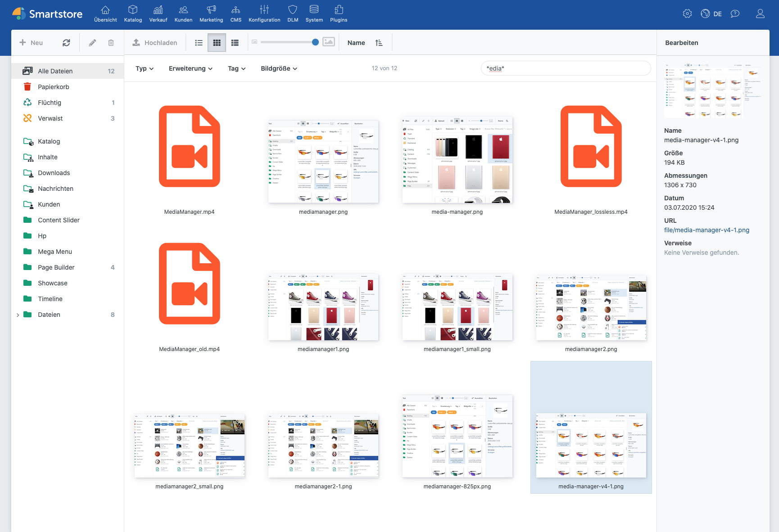
Task: Switch to list view layout
Action: pyautogui.click(x=199, y=43)
